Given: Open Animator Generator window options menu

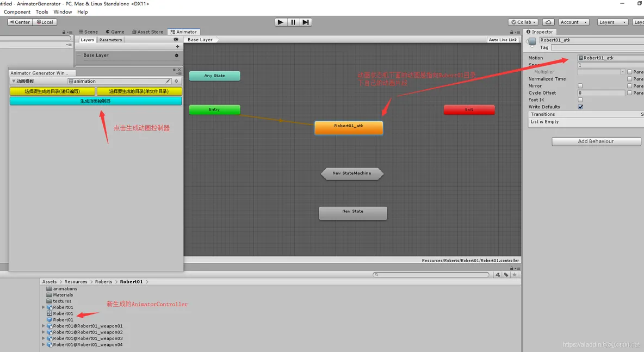Looking at the screenshot, I should tap(179, 73).
